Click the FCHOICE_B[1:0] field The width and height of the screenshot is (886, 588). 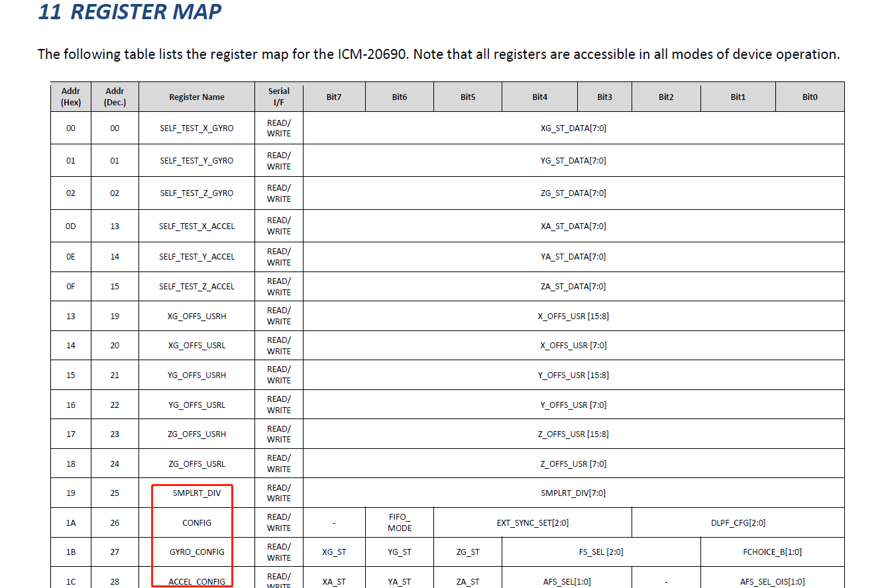point(772,552)
